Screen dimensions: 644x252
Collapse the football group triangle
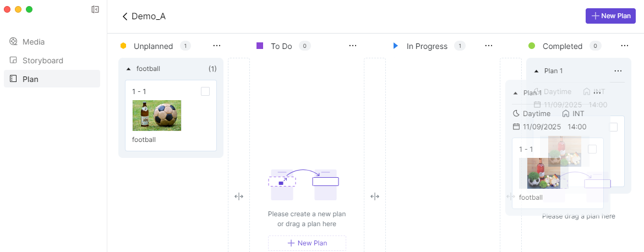129,69
